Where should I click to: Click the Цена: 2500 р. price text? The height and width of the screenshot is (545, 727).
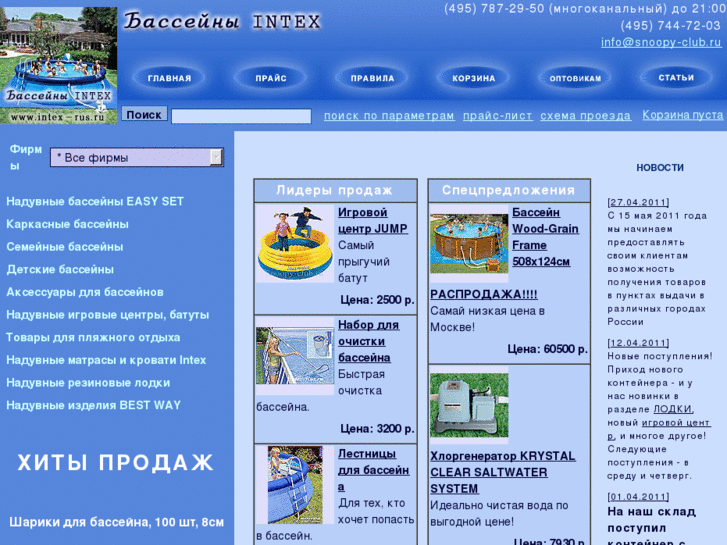[x=377, y=300]
